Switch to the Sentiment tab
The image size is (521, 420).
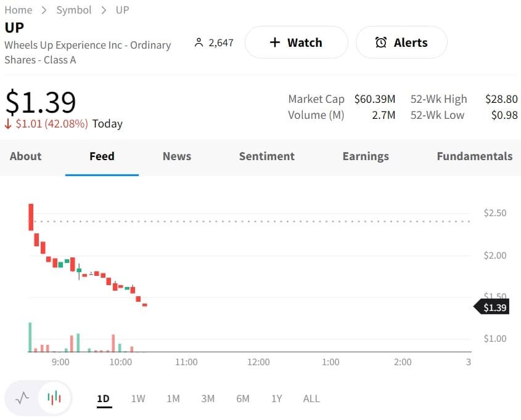tap(267, 156)
